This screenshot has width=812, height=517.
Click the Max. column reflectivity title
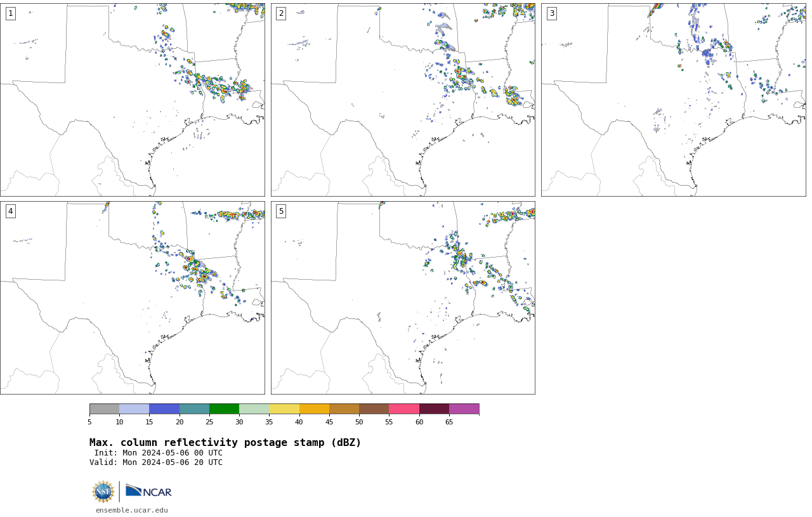pos(225,443)
